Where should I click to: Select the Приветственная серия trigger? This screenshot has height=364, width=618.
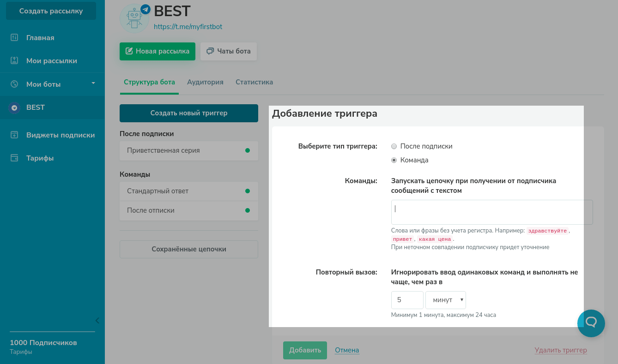[189, 150]
